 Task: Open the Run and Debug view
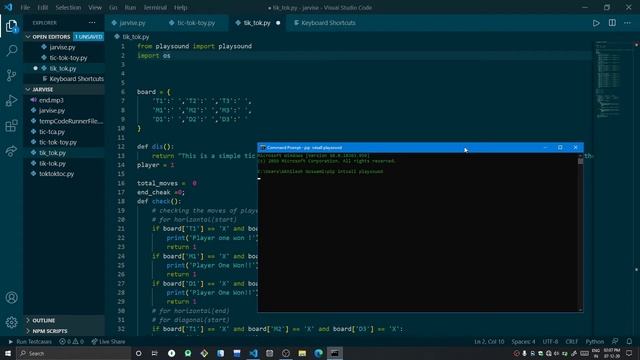(x=11, y=100)
